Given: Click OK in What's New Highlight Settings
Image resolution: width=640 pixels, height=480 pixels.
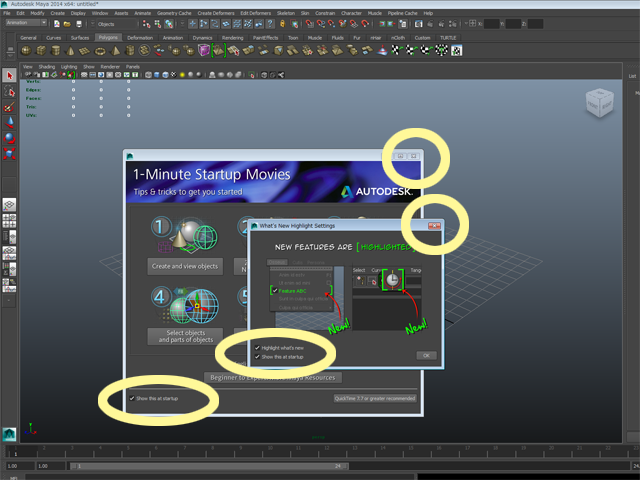Looking at the screenshot, I should click(x=427, y=356).
